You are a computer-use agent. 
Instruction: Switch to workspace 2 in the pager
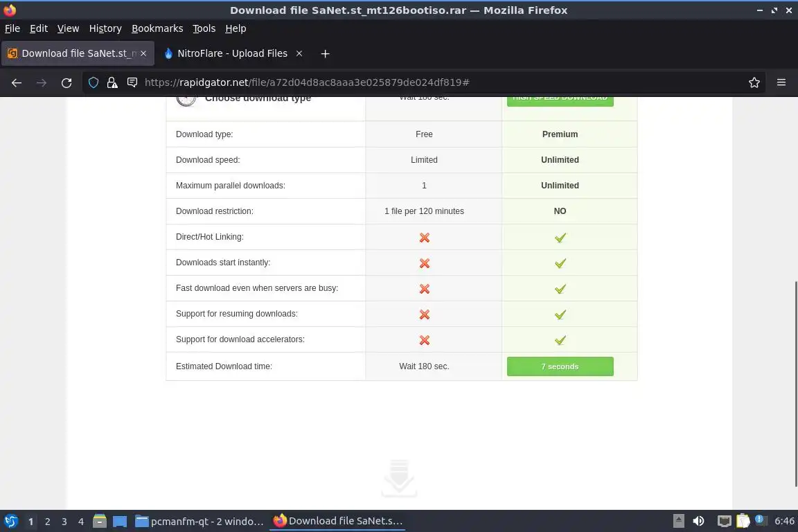[47, 522]
